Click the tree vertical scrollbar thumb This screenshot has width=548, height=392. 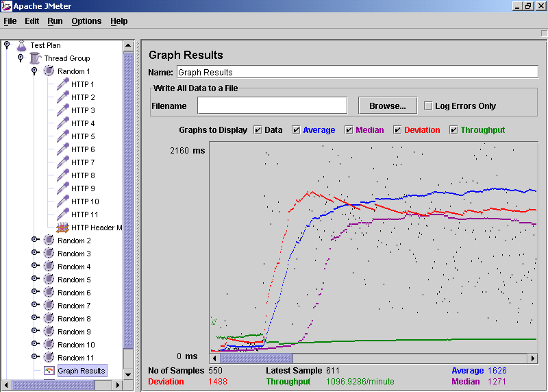click(x=128, y=201)
